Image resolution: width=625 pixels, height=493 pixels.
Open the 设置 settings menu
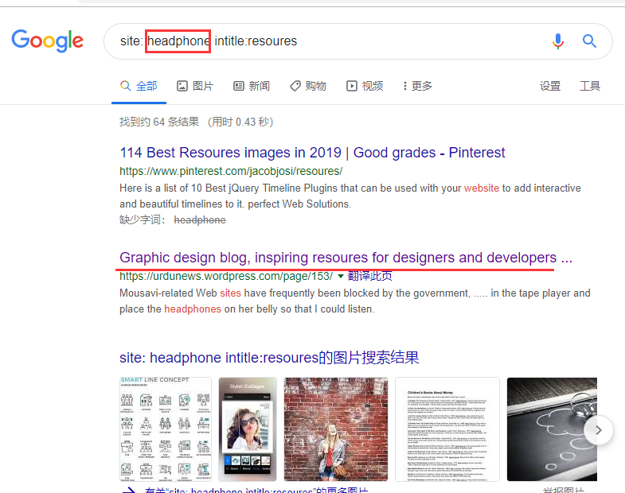pos(550,86)
